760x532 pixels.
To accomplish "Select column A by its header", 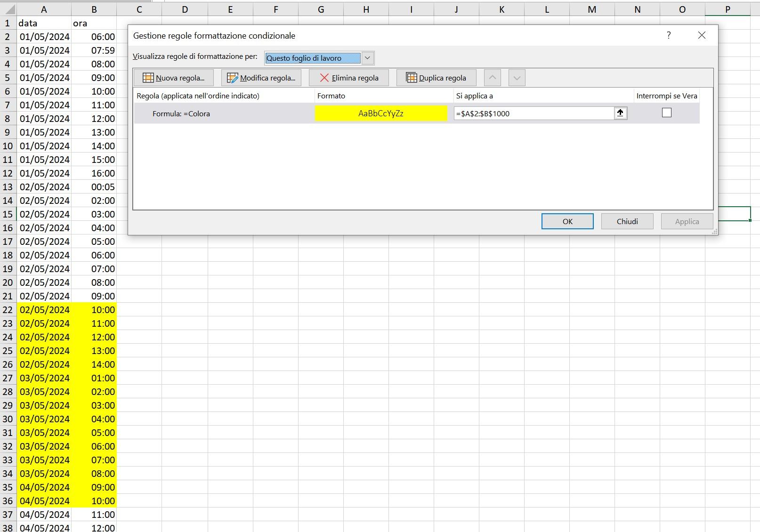I will (44, 9).
